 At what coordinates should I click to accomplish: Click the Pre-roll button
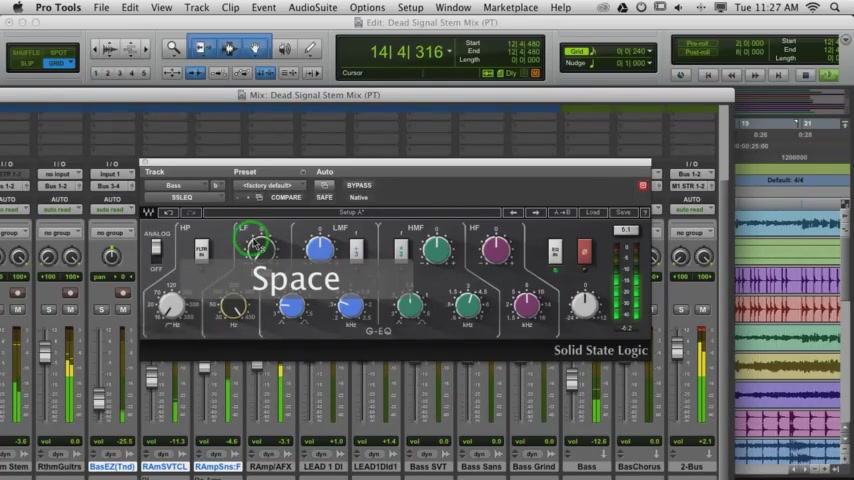click(x=698, y=43)
